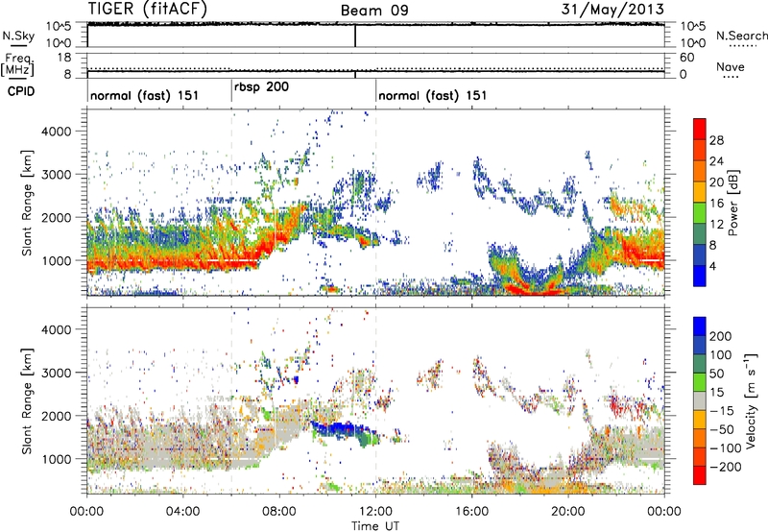Click the Nave legend label
This screenshot has width=768, height=532.
731,66
